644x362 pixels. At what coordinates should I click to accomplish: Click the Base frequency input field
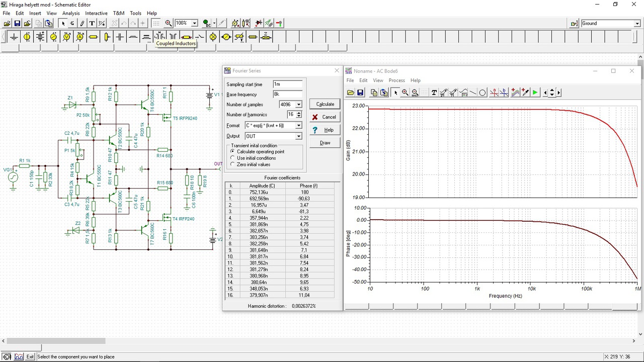pos(288,95)
